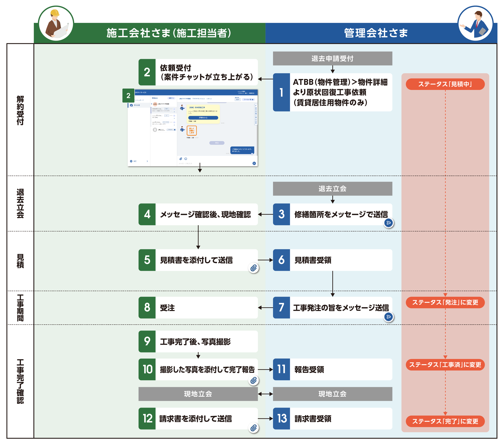504x445 pixels.
Task: Collapse the (株)○○○不動産 conversation group
Action: click(152, 104)
